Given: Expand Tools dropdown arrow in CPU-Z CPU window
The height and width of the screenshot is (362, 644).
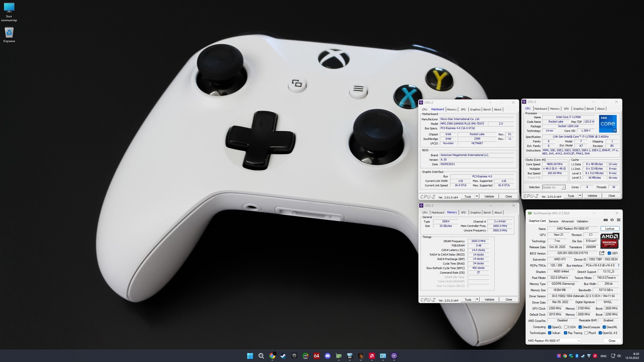Looking at the screenshot, I should tap(580, 196).
